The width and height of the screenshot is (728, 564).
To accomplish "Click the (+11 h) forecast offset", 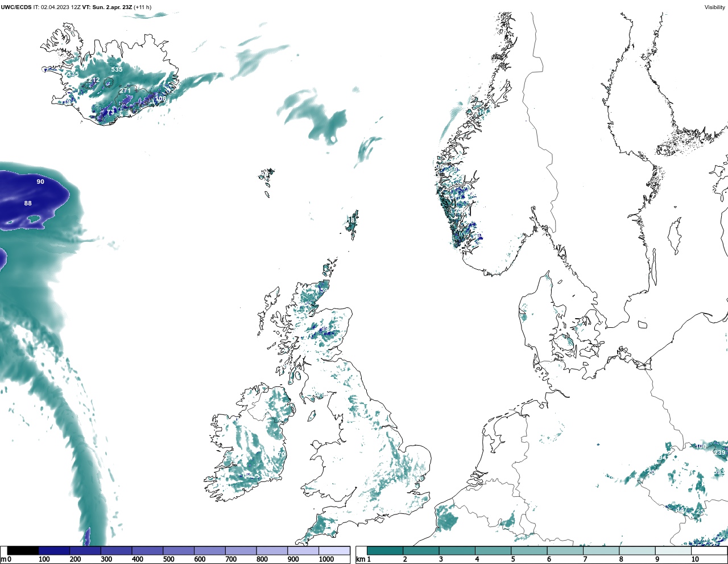I will click(142, 7).
